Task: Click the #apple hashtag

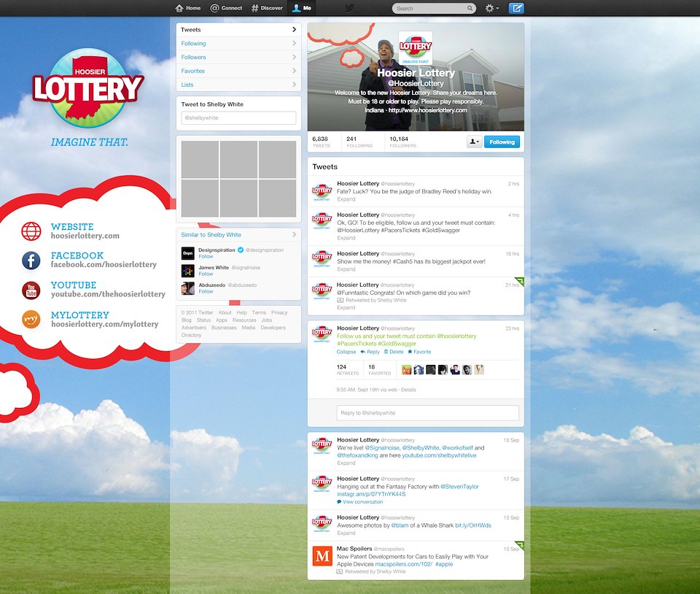Action: [x=444, y=565]
